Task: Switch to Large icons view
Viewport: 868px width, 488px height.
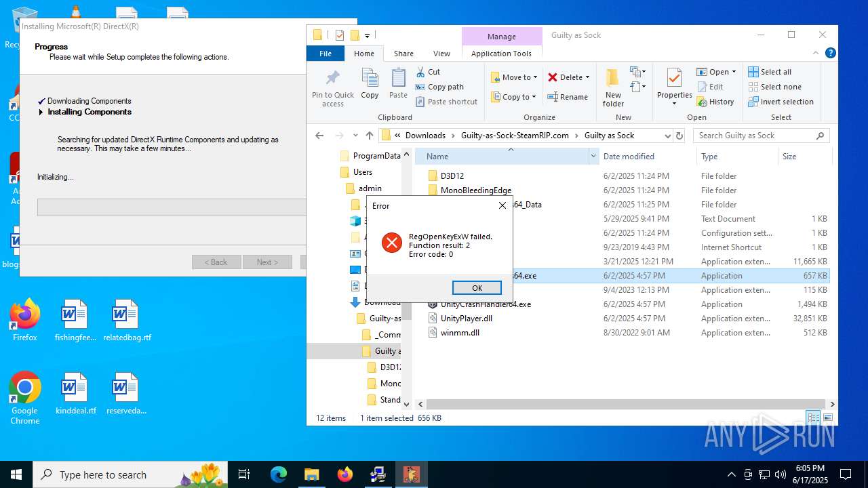Action: tap(827, 418)
